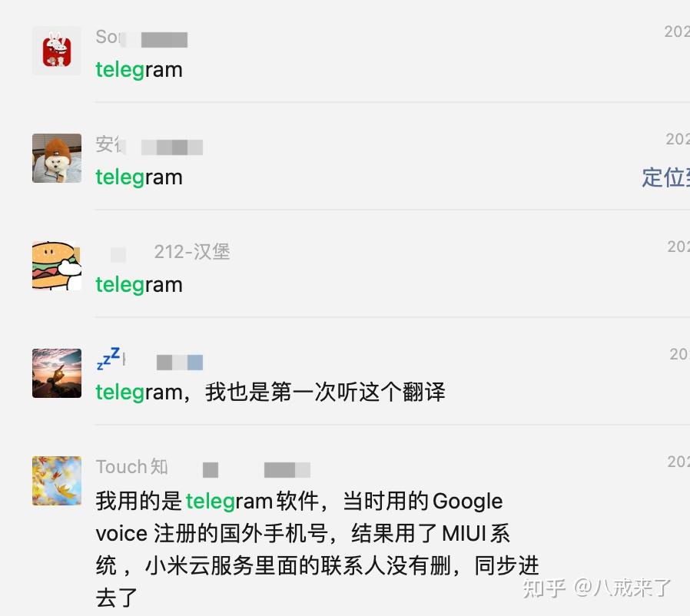Click the 知乎 @八戒来了 watermark
Viewport: 690px width, 616px height.
click(x=597, y=588)
